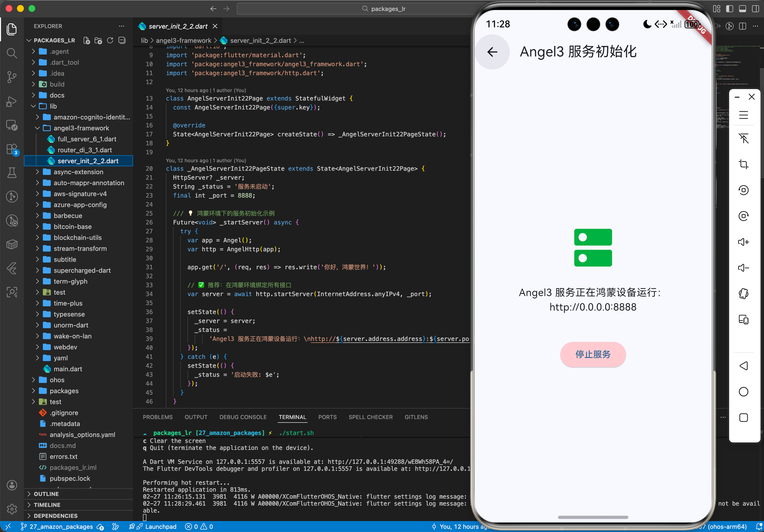The image size is (764, 532).
Task: Open the Extensions view with badge
Action: (12, 149)
